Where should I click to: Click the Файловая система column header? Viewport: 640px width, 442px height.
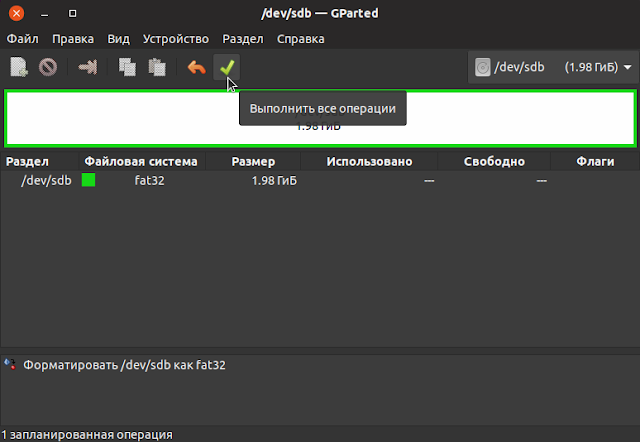click(x=141, y=162)
